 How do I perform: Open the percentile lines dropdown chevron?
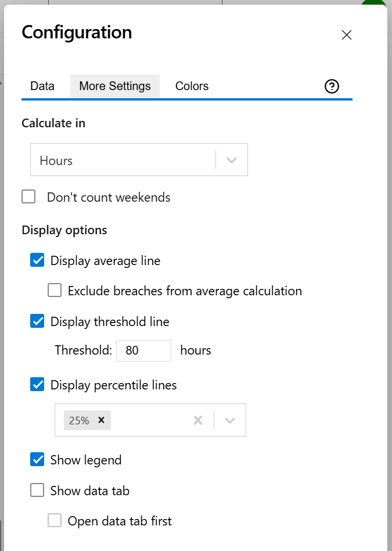pyautogui.click(x=231, y=420)
